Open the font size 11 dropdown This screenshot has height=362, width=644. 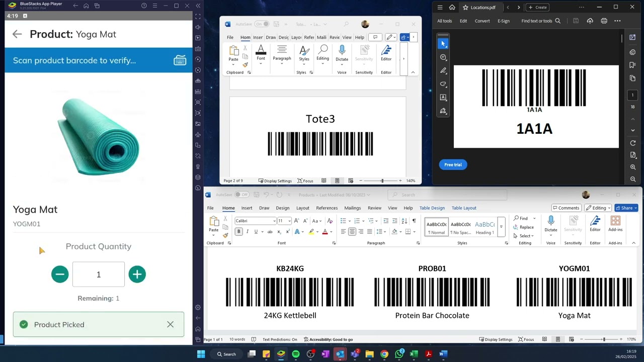(x=289, y=221)
